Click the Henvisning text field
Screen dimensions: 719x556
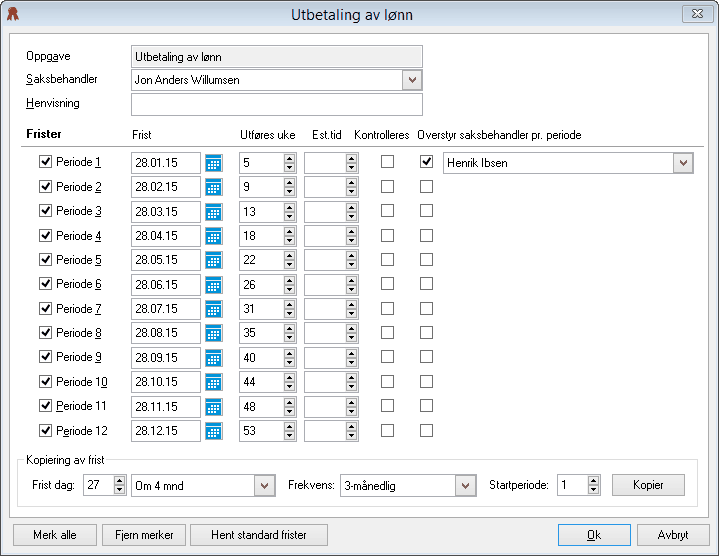[x=277, y=105]
